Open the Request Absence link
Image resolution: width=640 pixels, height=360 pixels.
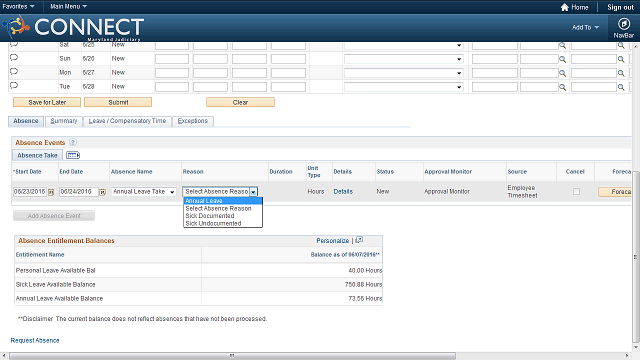(35, 340)
